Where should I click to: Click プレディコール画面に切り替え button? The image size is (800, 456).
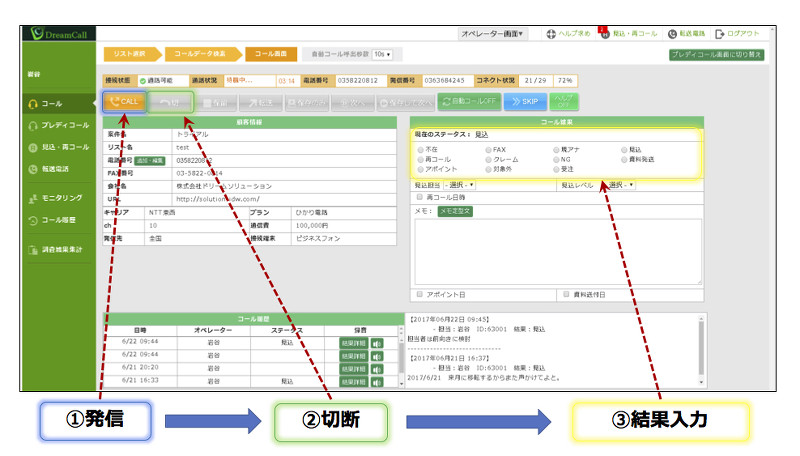pyautogui.click(x=716, y=54)
